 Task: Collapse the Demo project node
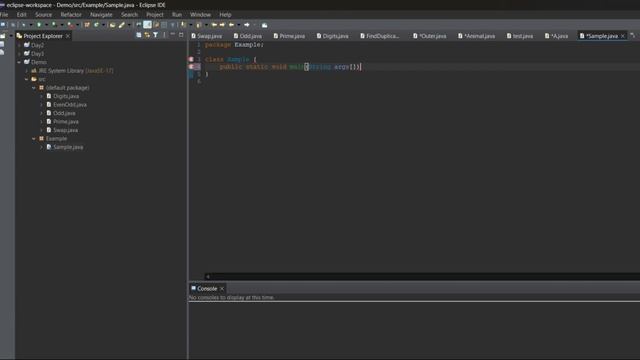coord(19,62)
